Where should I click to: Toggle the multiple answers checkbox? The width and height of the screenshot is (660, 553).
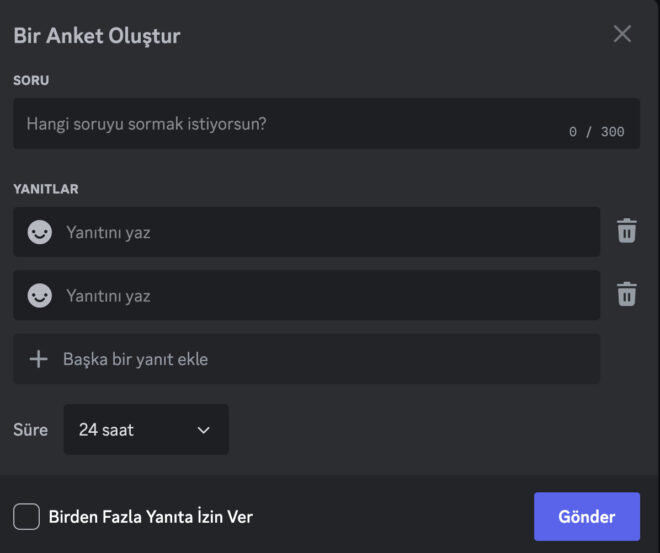click(x=27, y=517)
